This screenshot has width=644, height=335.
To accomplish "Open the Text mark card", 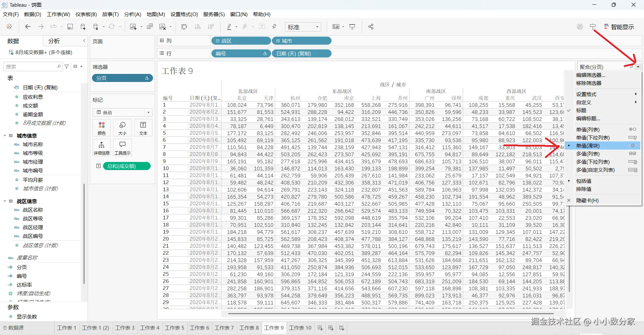I will click(x=143, y=128).
